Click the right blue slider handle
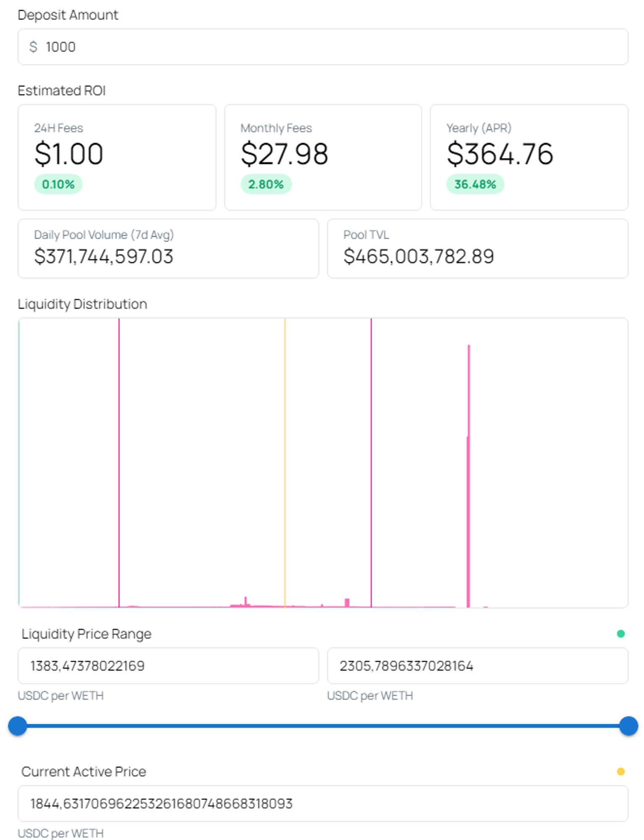Screen dimensions: 644x840 tap(628, 726)
